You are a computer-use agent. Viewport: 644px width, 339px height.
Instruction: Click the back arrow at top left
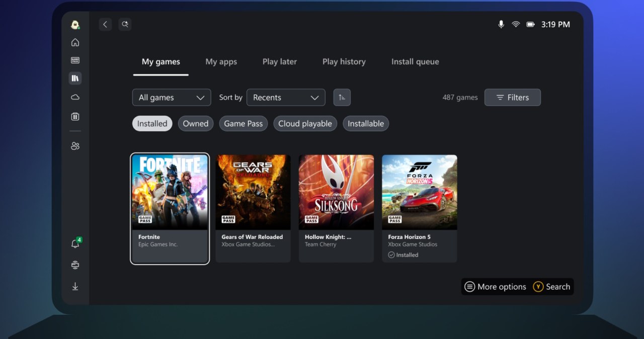point(105,24)
